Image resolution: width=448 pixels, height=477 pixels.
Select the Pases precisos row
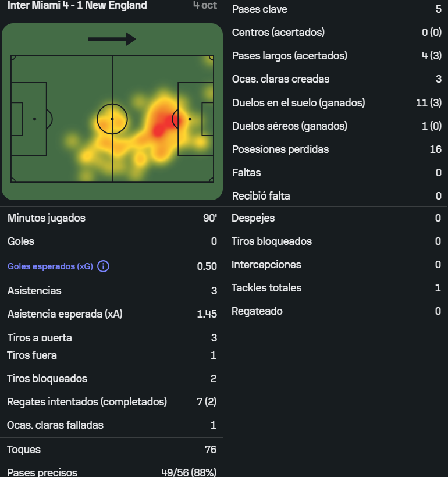click(112, 472)
